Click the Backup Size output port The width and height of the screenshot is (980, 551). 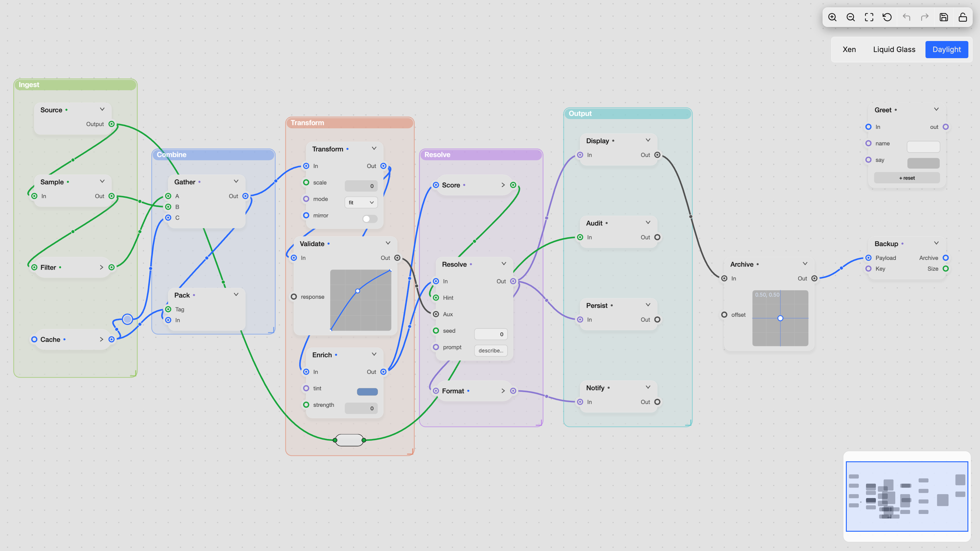click(x=946, y=268)
